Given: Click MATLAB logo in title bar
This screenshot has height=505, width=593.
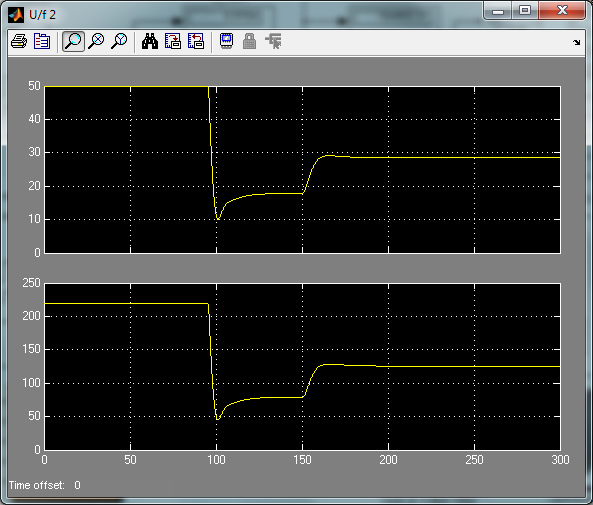Looking at the screenshot, I should 16,15.
